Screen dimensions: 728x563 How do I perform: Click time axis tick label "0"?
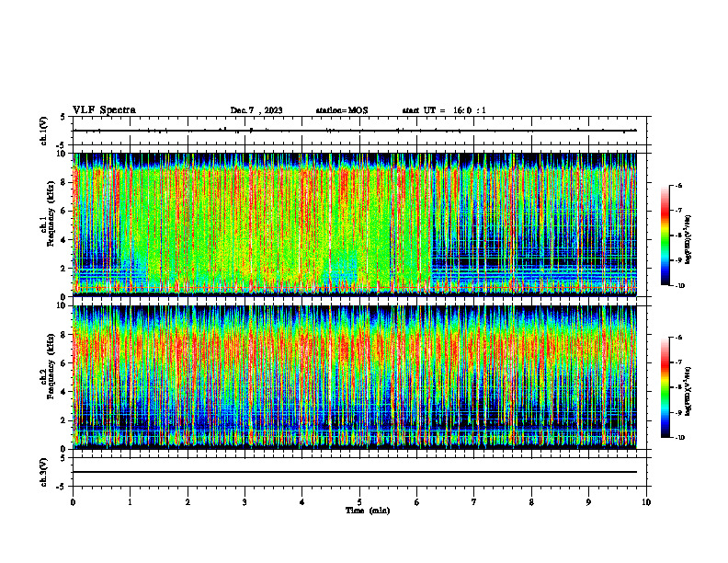(x=73, y=502)
